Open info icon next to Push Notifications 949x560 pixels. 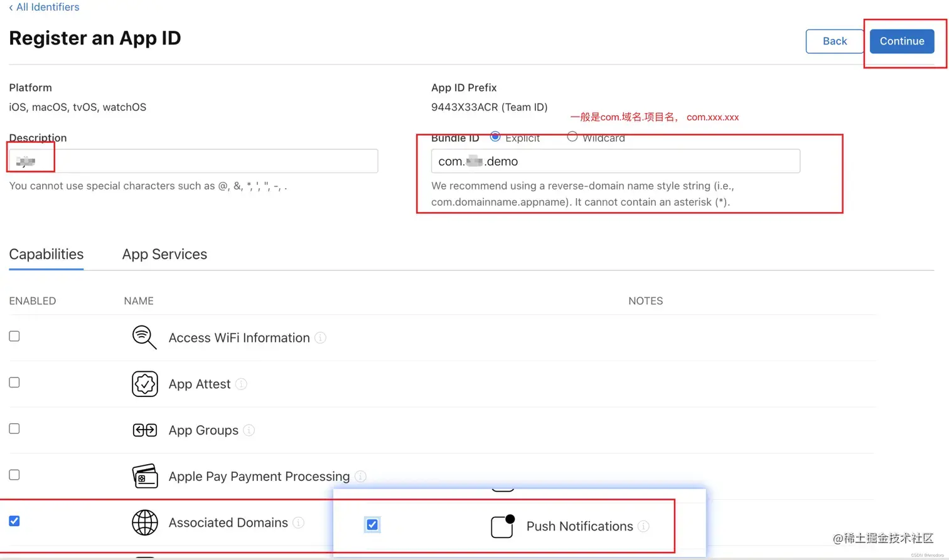tap(643, 526)
